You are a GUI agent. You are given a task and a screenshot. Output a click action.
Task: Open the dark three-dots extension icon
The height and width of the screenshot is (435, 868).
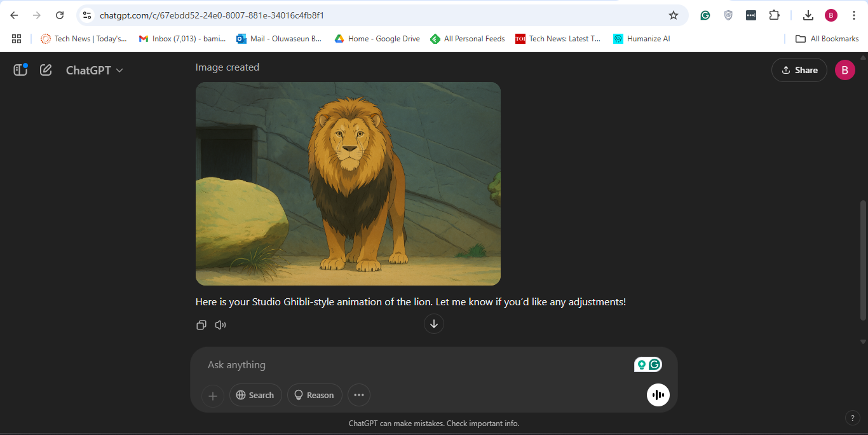751,15
